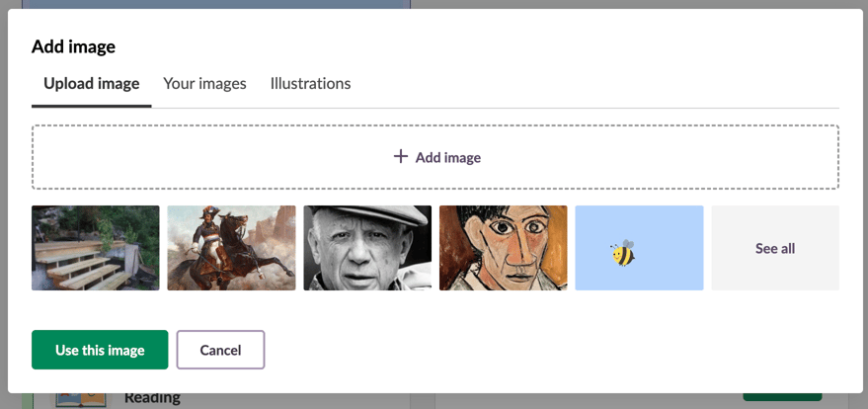Open the Illustrations tab

[310, 84]
